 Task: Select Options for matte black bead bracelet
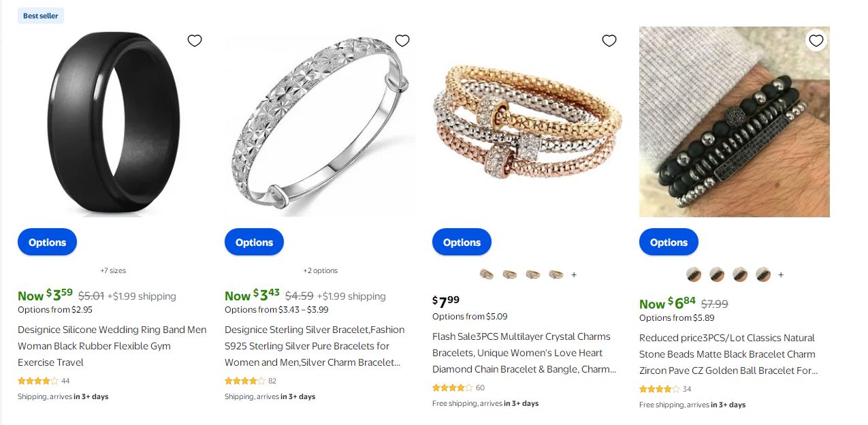coord(669,242)
